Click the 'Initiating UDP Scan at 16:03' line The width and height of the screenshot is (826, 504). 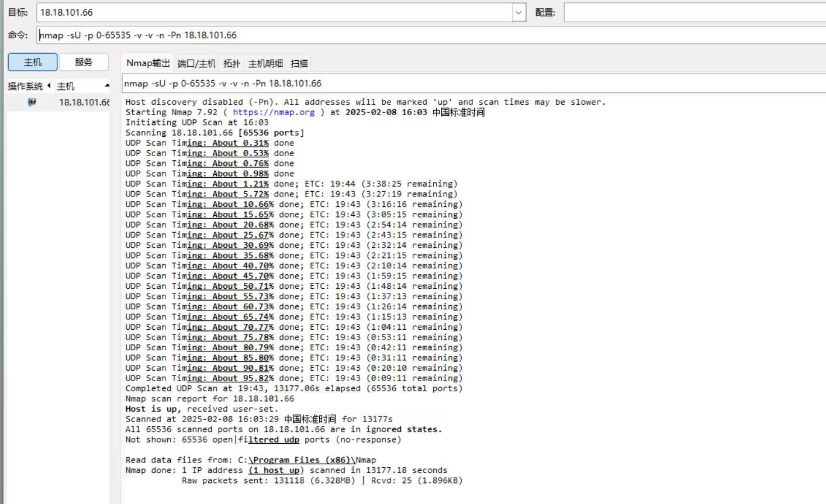pyautogui.click(x=197, y=122)
